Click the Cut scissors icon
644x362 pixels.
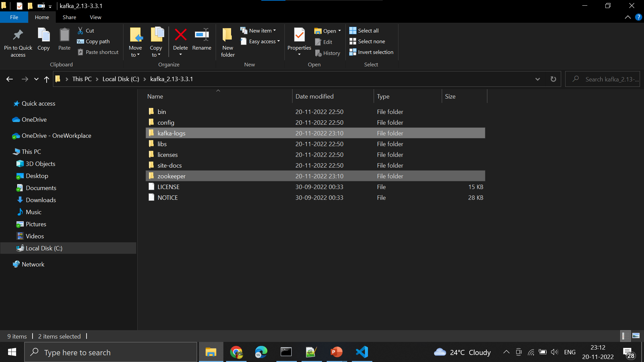click(80, 31)
